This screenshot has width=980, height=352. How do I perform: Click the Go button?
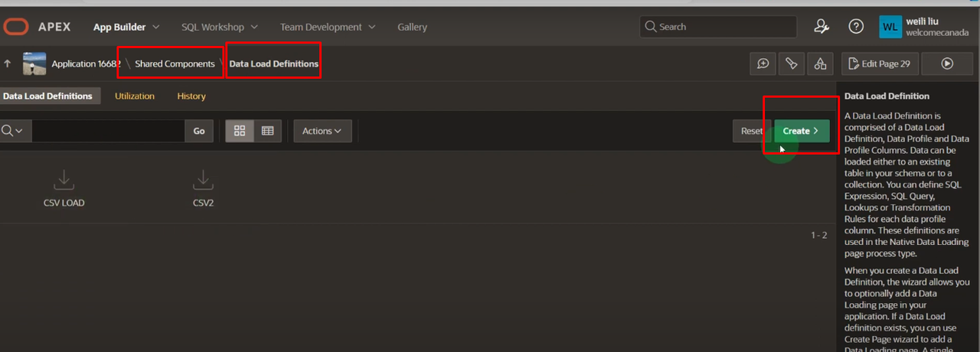199,131
